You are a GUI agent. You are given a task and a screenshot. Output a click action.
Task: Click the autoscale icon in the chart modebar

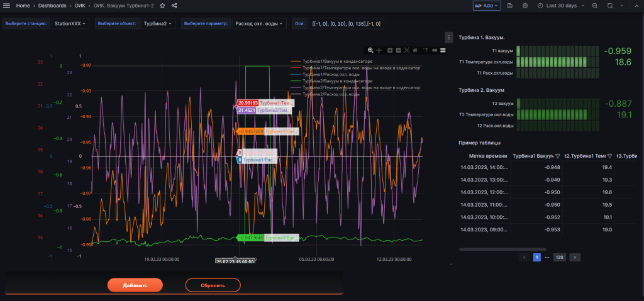pos(406,50)
